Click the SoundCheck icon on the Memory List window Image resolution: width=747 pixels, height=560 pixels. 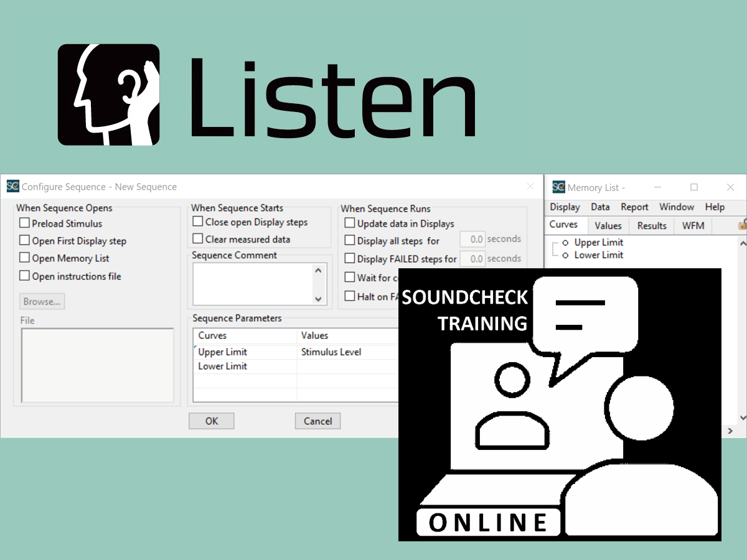(x=557, y=187)
